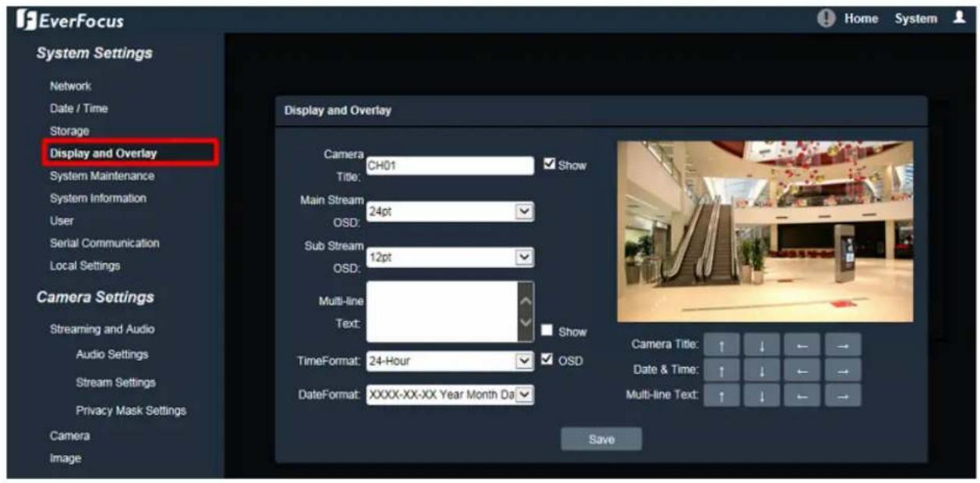Screen dimensions: 980x483
Task: Enable the Multi-line Text Show checkbox
Action: coord(547,330)
